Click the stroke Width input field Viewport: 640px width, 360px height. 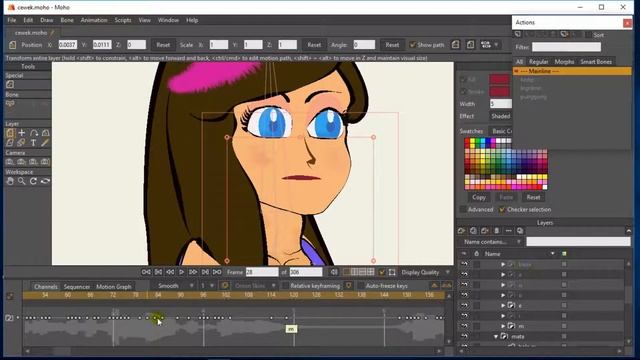click(x=500, y=104)
